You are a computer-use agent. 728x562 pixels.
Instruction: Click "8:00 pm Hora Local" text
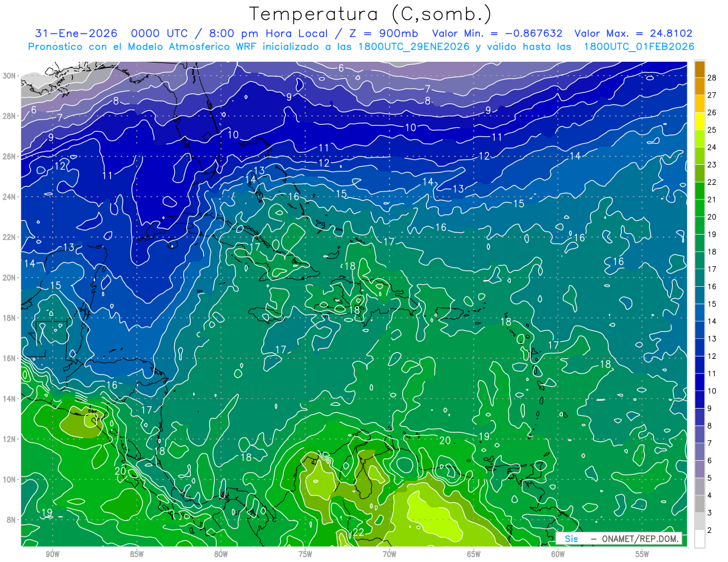point(269,34)
